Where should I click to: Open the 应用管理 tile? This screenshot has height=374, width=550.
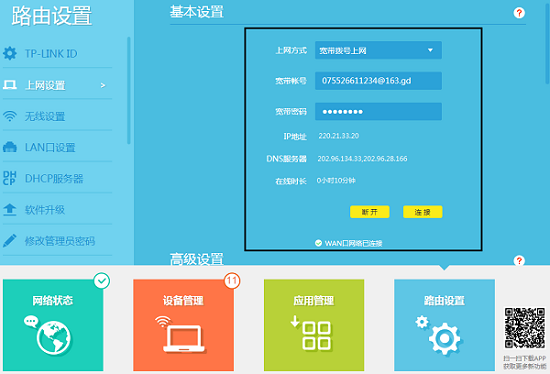(x=314, y=325)
